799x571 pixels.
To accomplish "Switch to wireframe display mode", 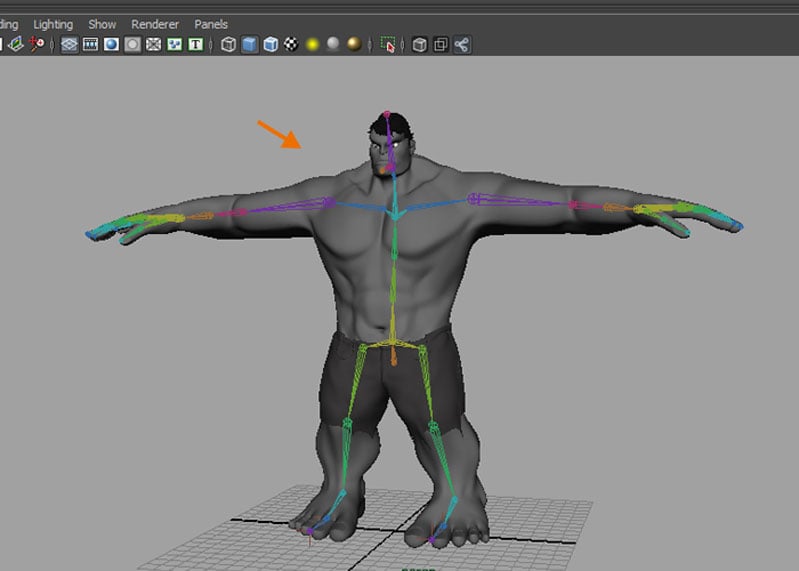I will [x=228, y=44].
